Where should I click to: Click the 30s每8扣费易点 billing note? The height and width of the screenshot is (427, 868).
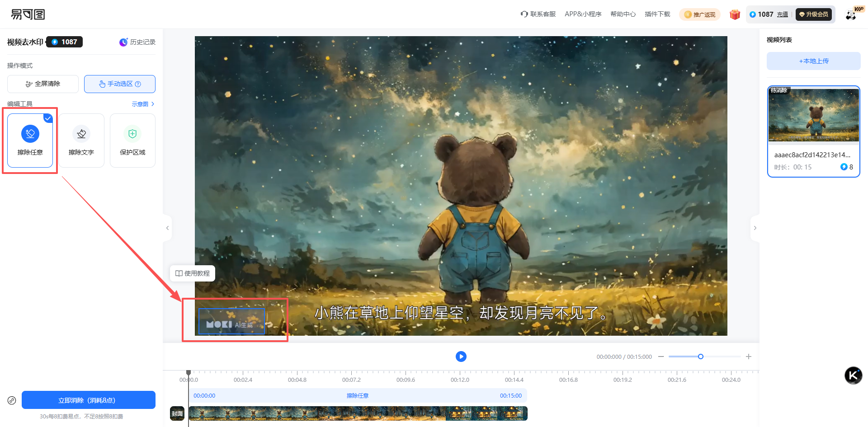[81, 417]
